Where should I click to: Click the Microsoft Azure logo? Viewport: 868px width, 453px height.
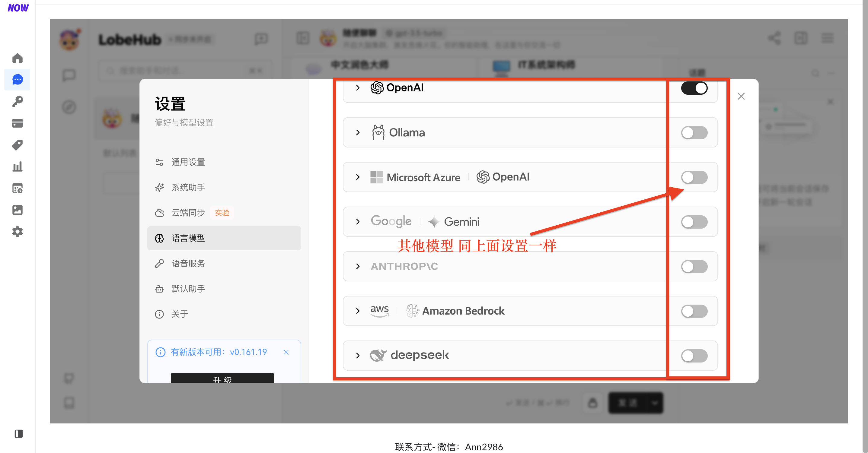click(415, 177)
